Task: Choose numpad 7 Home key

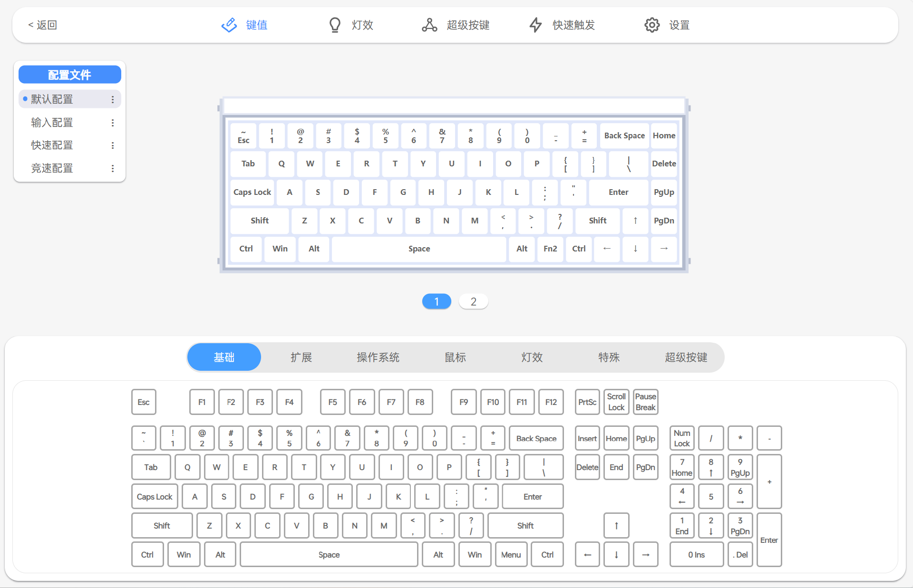Action: point(682,467)
